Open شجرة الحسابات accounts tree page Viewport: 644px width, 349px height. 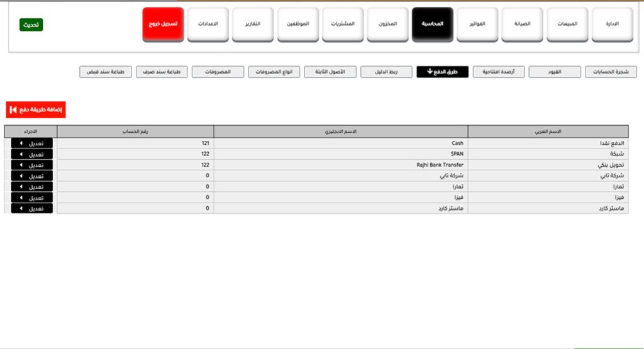[x=611, y=72]
